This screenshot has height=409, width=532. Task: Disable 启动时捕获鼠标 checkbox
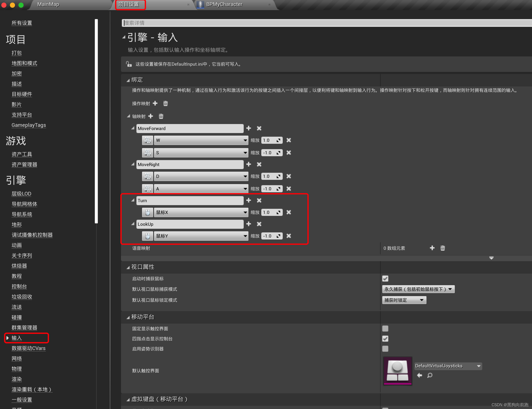coord(385,279)
